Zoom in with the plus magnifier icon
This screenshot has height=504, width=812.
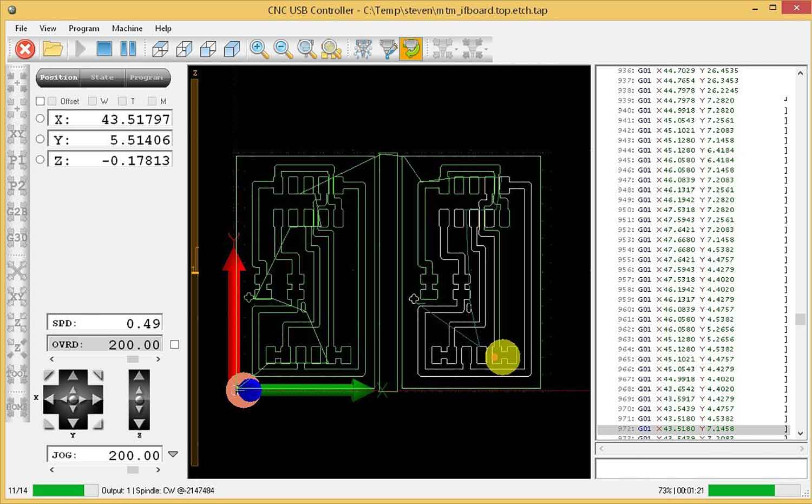coord(259,49)
